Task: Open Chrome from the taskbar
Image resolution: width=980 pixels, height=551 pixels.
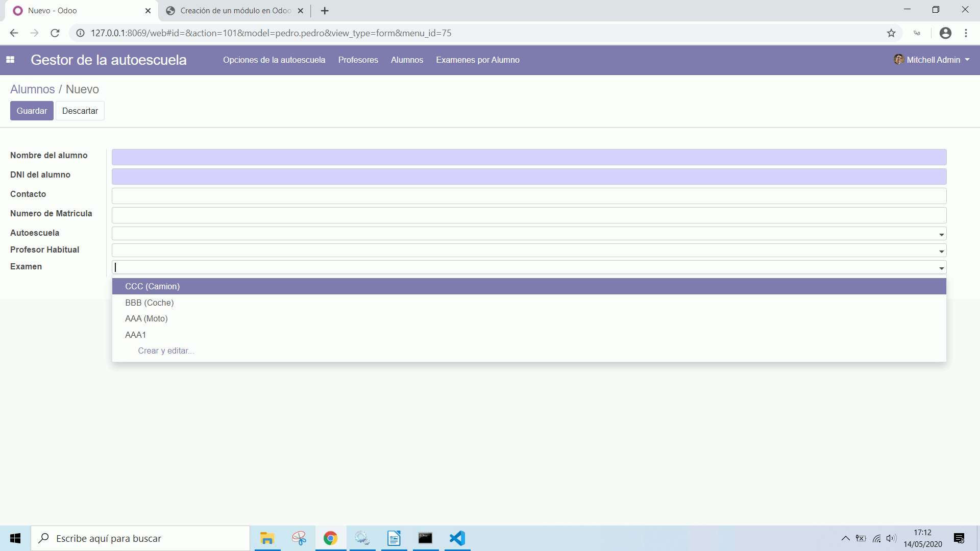Action: click(x=330, y=538)
